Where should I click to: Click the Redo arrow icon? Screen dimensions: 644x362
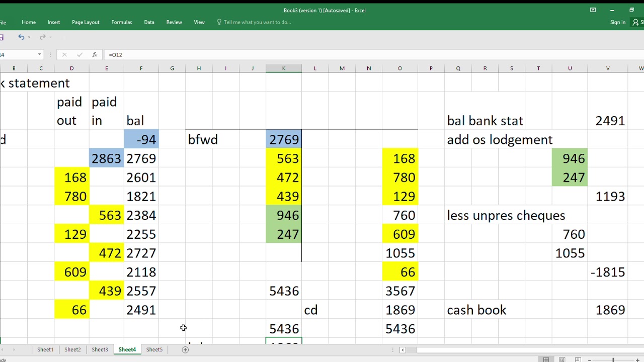[43, 37]
